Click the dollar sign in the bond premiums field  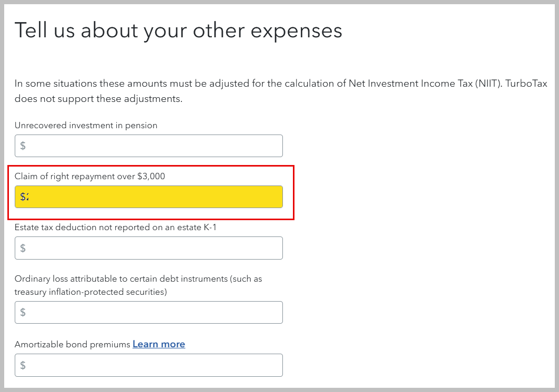pyautogui.click(x=23, y=365)
